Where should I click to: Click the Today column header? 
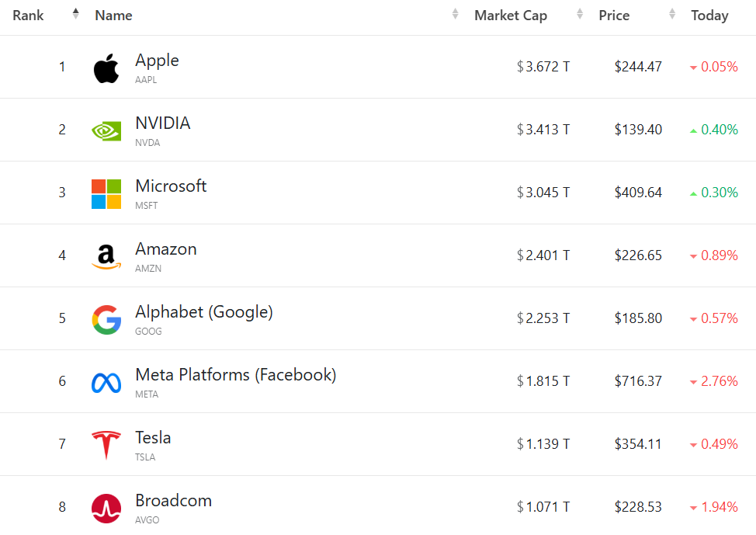tap(709, 16)
